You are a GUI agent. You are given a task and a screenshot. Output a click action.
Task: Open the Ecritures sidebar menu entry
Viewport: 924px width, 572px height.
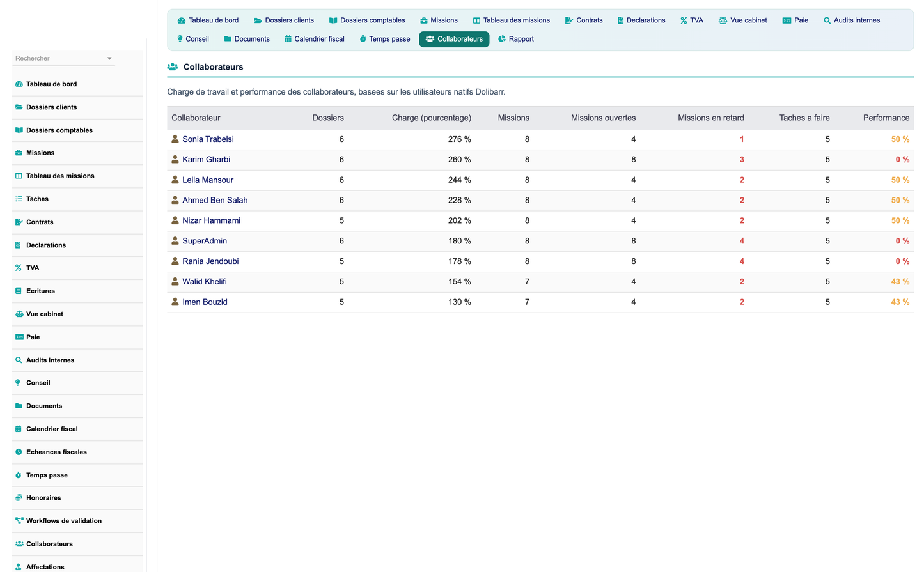[x=40, y=291]
